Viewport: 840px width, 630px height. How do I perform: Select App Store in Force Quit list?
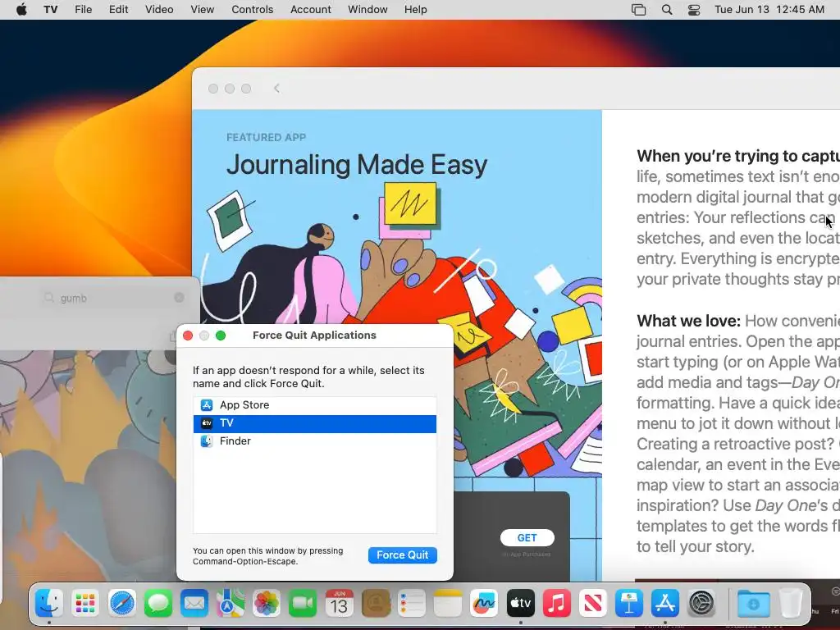click(314, 405)
